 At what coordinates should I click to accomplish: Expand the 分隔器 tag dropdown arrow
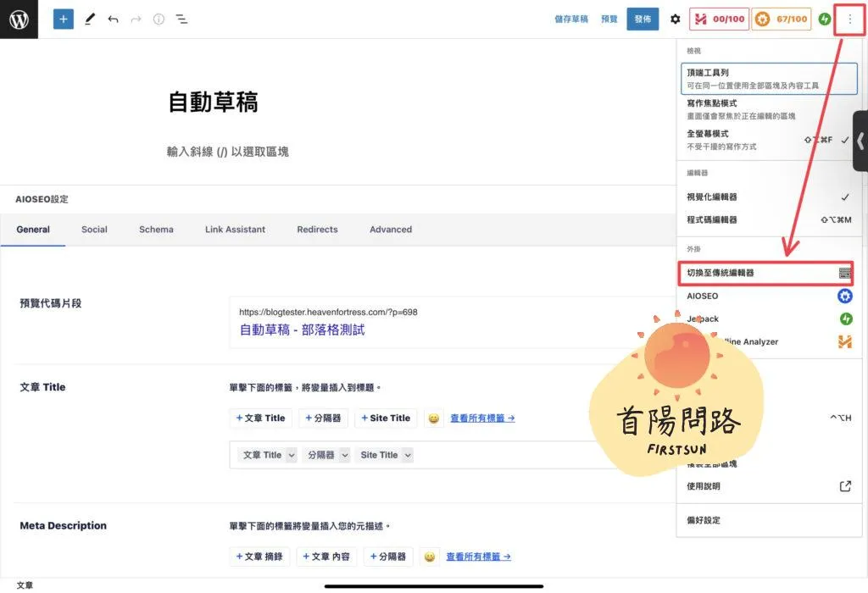[x=345, y=455]
